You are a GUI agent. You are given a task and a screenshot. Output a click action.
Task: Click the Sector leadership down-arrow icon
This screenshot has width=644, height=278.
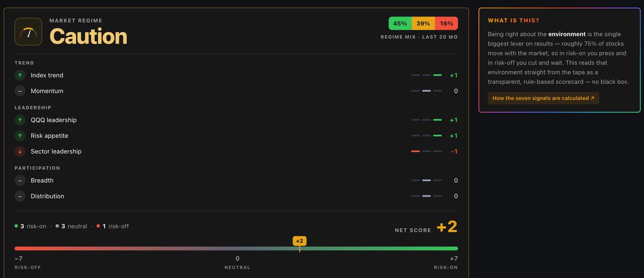click(20, 151)
